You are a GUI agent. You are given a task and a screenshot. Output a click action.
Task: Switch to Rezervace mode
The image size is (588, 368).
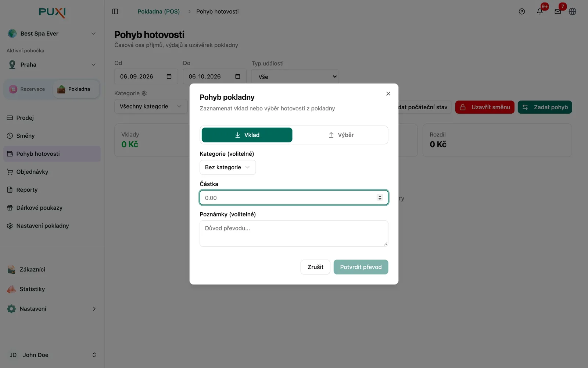(28, 89)
